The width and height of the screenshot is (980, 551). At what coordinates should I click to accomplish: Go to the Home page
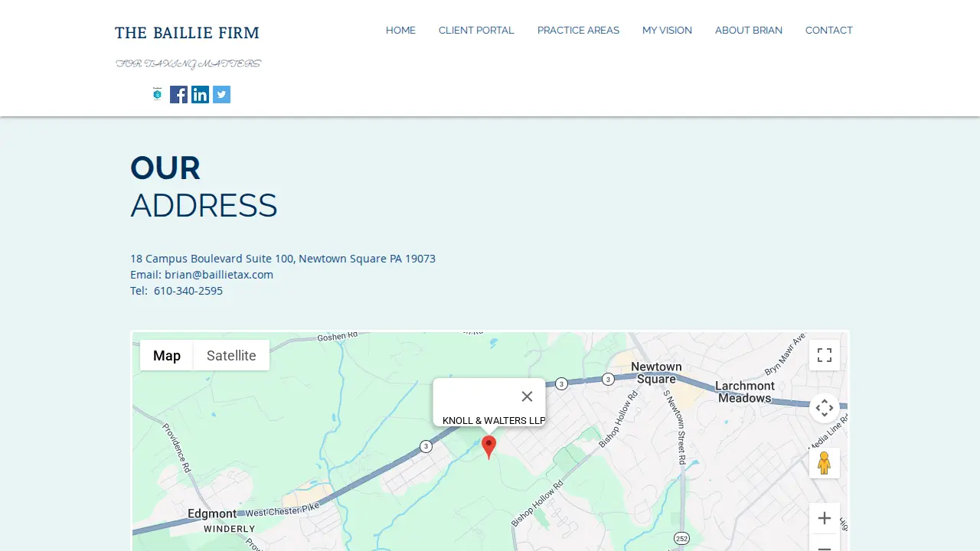400,31
